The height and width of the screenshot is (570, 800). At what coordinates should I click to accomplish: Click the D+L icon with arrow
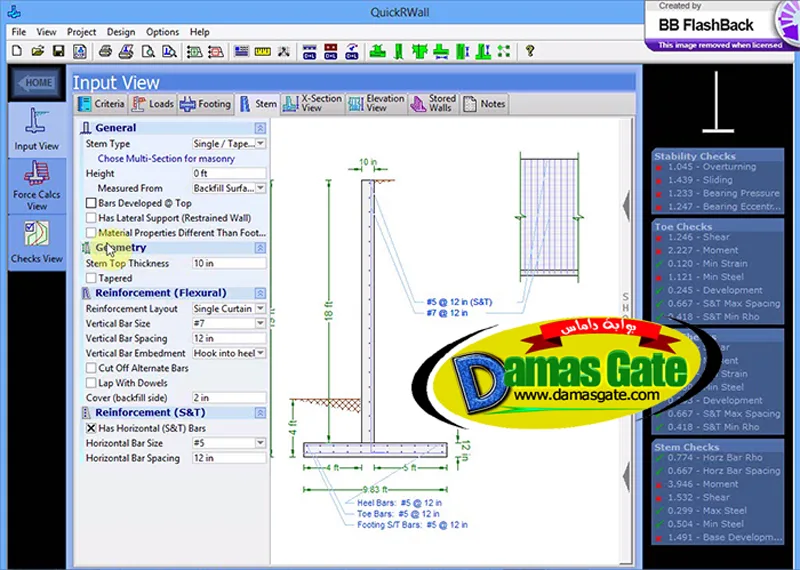352,51
